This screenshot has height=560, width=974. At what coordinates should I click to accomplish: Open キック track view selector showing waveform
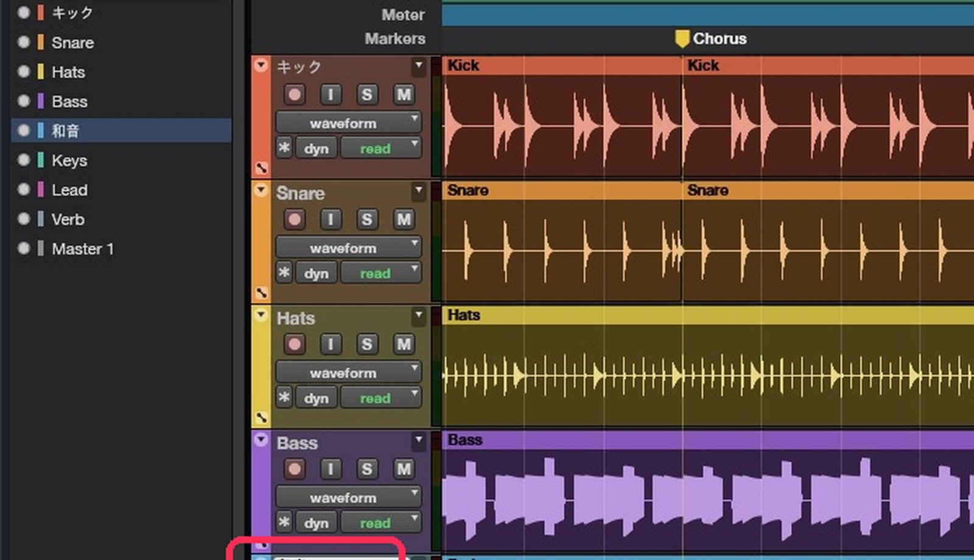(348, 123)
